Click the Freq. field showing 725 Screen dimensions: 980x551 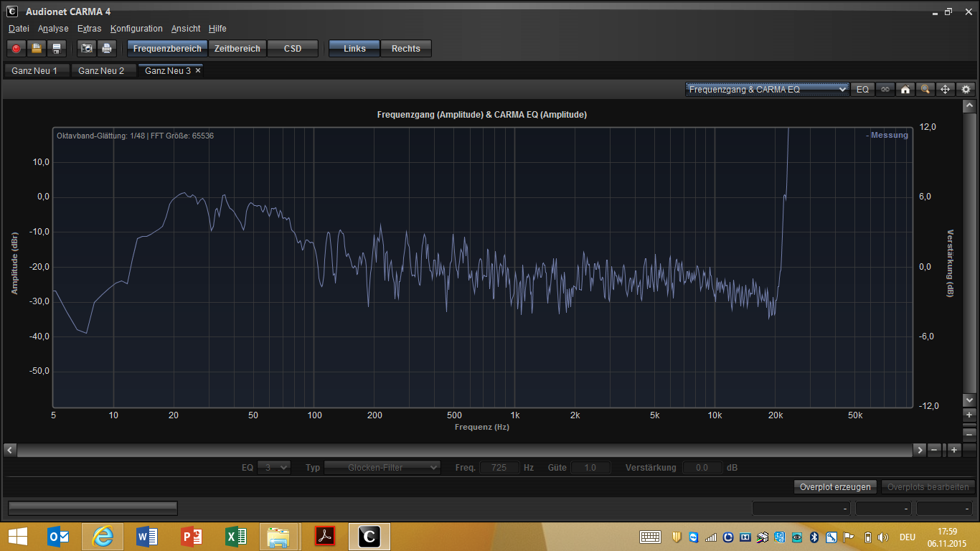click(499, 467)
